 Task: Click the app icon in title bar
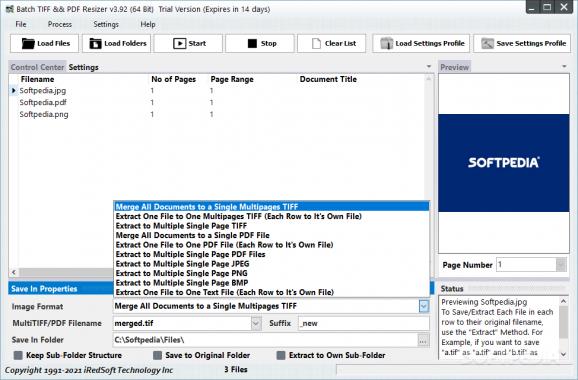point(10,9)
